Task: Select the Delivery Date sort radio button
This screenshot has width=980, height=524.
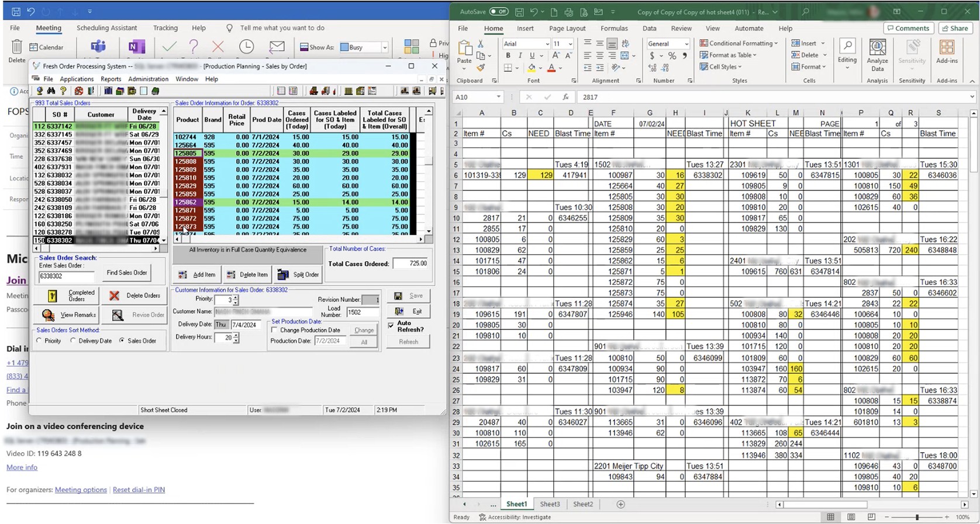Action: [73, 341]
